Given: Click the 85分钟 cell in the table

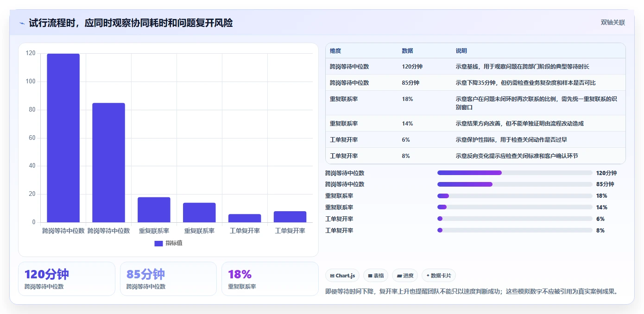Looking at the screenshot, I should pyautogui.click(x=411, y=83).
